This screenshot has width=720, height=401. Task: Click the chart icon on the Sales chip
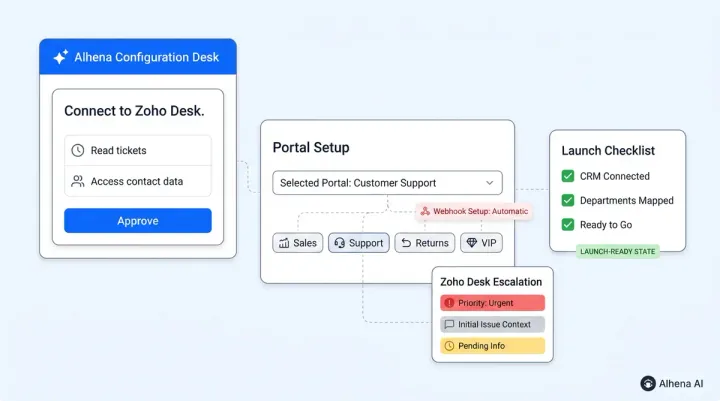[x=284, y=243]
